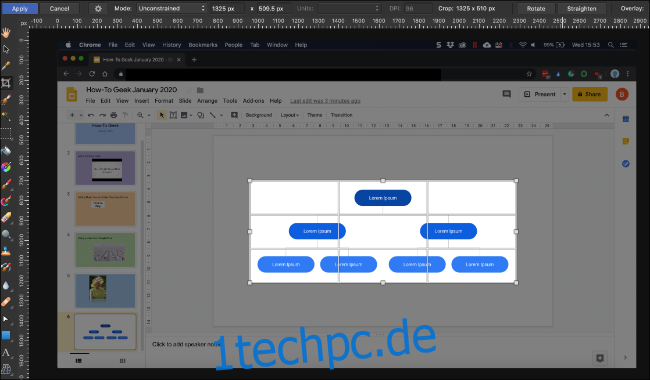Select the blue Rectangle shape tool
Image resolution: width=650 pixels, height=380 pixels.
(x=6, y=335)
